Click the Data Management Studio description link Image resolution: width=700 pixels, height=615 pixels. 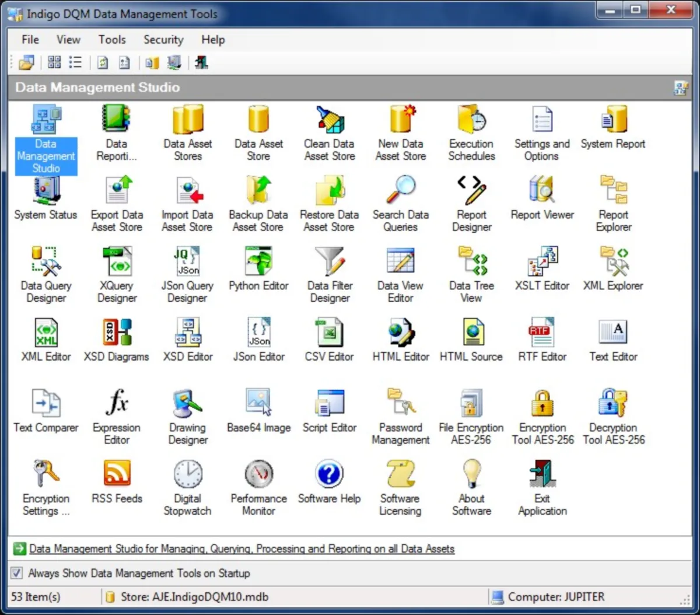242,548
